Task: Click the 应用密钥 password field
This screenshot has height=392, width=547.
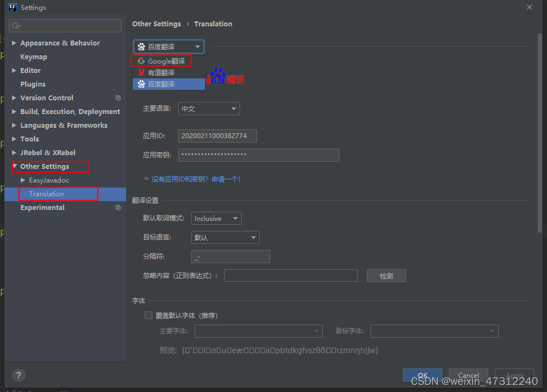Action: 259,155
